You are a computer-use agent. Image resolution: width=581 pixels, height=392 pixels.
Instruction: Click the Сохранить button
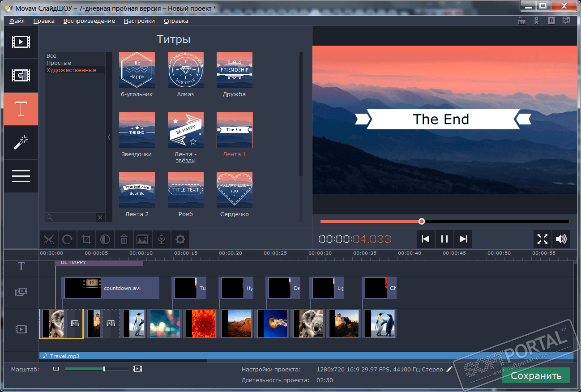coord(536,375)
